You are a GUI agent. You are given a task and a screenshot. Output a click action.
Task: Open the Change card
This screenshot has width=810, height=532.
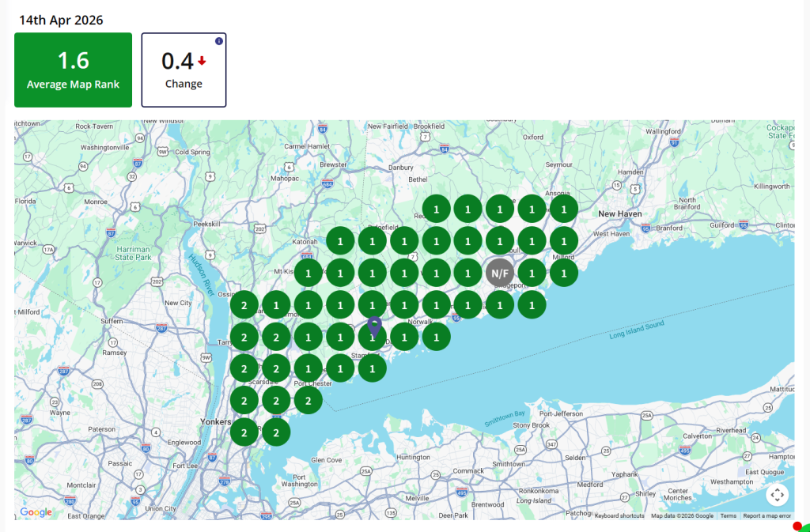(x=184, y=70)
